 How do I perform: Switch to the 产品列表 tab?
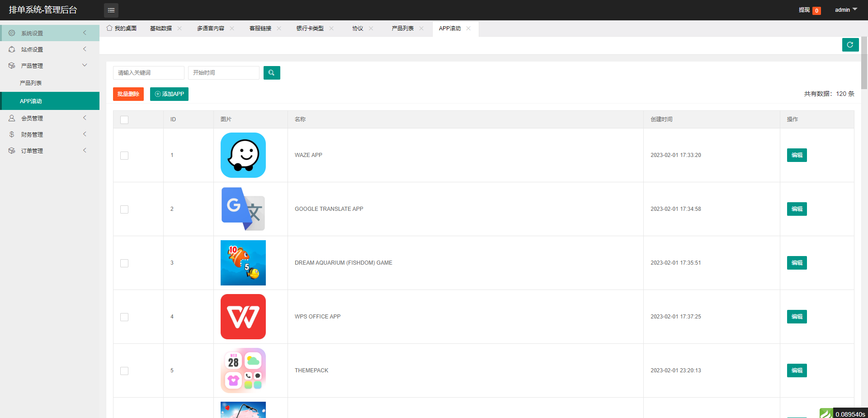click(x=403, y=28)
